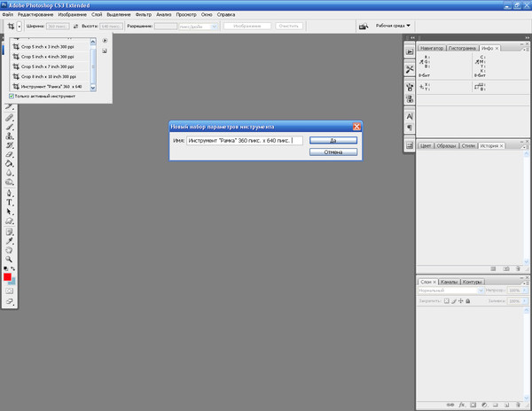Confirm preset name with 'Да' button
This screenshot has height=411, width=532.
click(333, 140)
